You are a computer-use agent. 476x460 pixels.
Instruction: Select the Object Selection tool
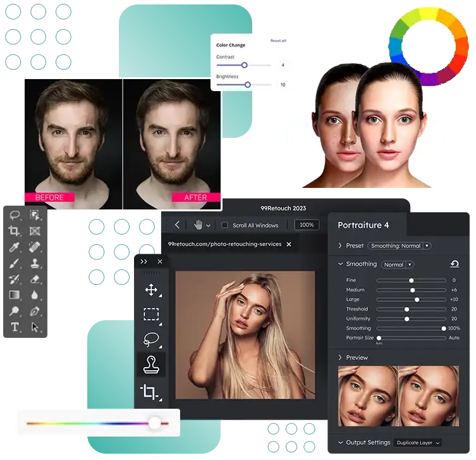pos(35,215)
